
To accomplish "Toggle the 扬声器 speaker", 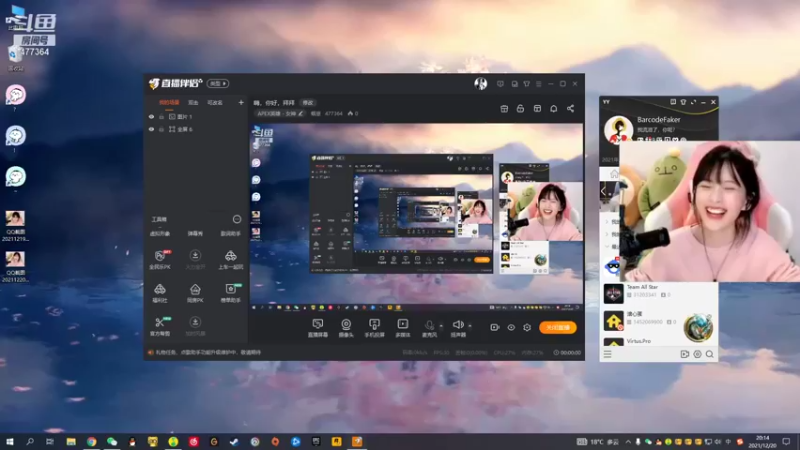I will click(x=458, y=328).
